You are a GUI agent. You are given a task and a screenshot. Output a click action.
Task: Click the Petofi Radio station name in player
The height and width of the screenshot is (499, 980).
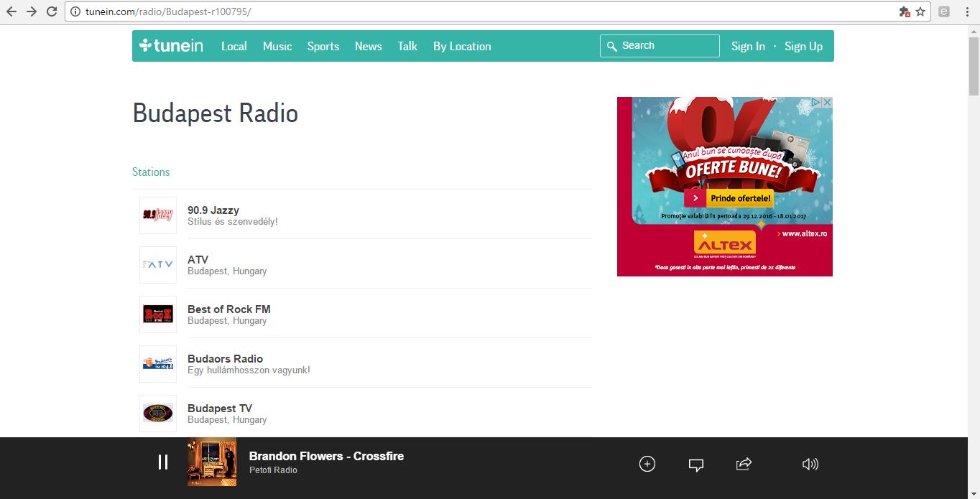click(273, 470)
